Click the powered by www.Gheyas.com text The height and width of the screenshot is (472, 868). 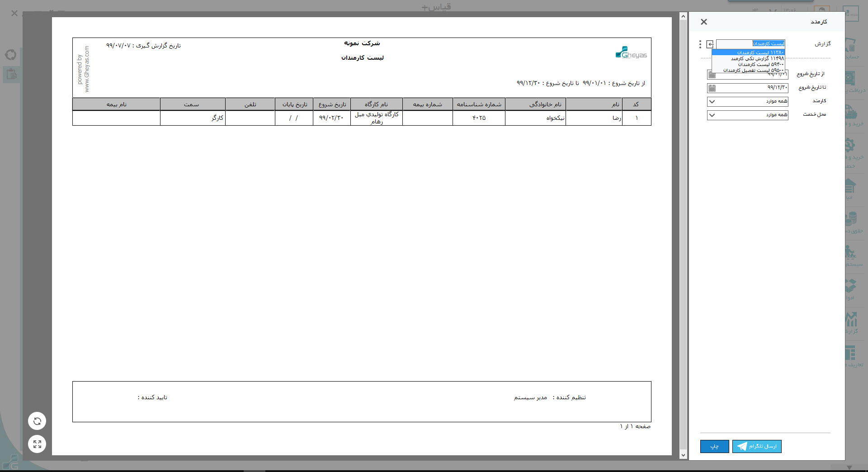(x=83, y=69)
